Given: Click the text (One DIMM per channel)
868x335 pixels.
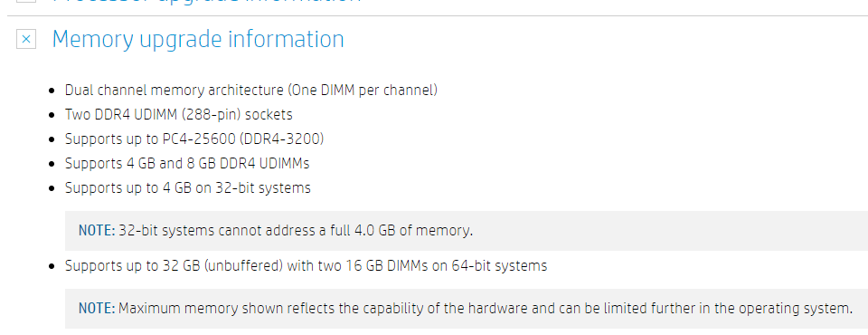Looking at the screenshot, I should pyautogui.click(x=362, y=90).
